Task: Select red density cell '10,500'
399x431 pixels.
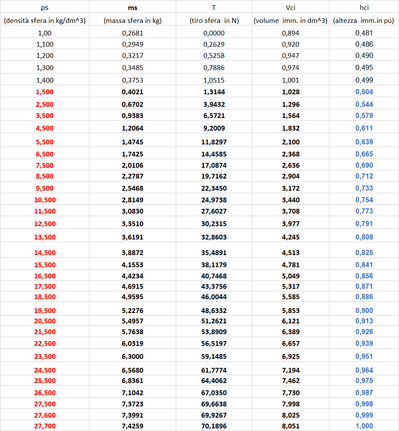Action: (x=45, y=200)
